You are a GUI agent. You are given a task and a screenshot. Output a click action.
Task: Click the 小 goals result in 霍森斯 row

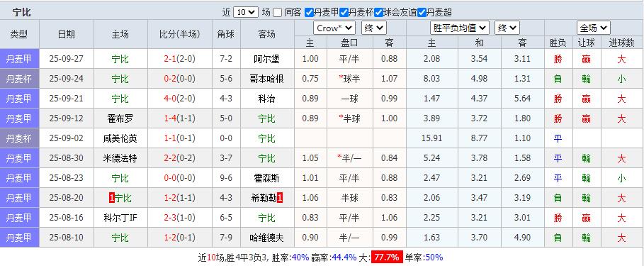click(621, 178)
